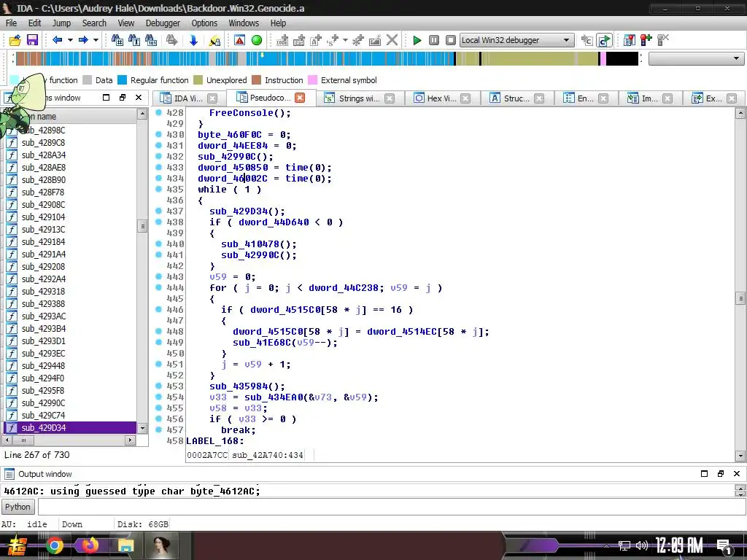Toggle breakpoint dot on line 449
747x560 pixels.
[158, 343]
